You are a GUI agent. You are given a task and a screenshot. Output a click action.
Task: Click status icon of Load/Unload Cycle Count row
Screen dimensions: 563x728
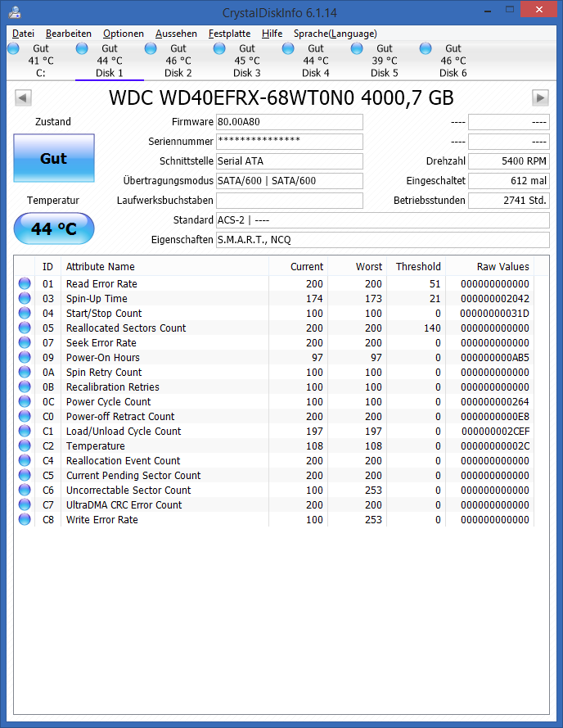25,431
